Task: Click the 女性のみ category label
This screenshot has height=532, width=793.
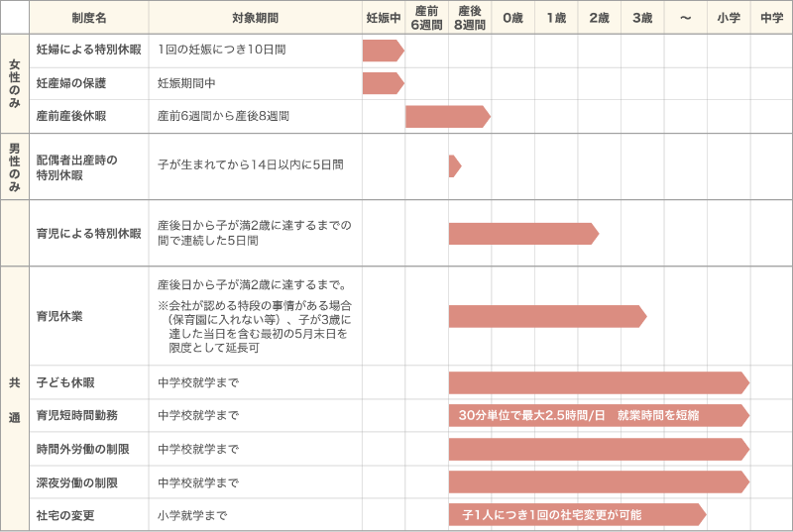Action: point(15,83)
